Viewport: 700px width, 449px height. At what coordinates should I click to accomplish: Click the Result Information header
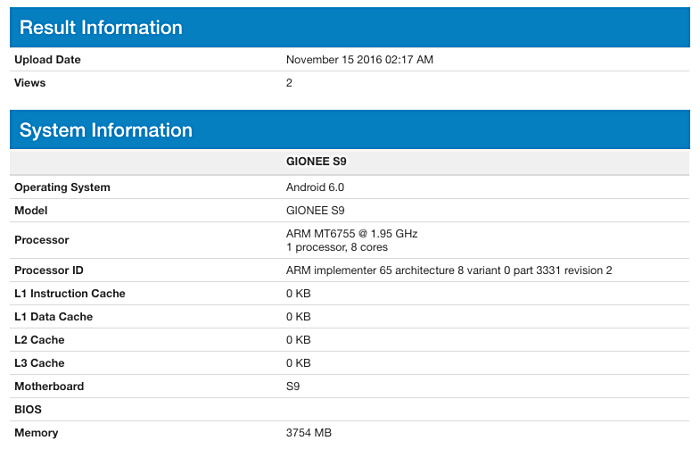tap(101, 27)
